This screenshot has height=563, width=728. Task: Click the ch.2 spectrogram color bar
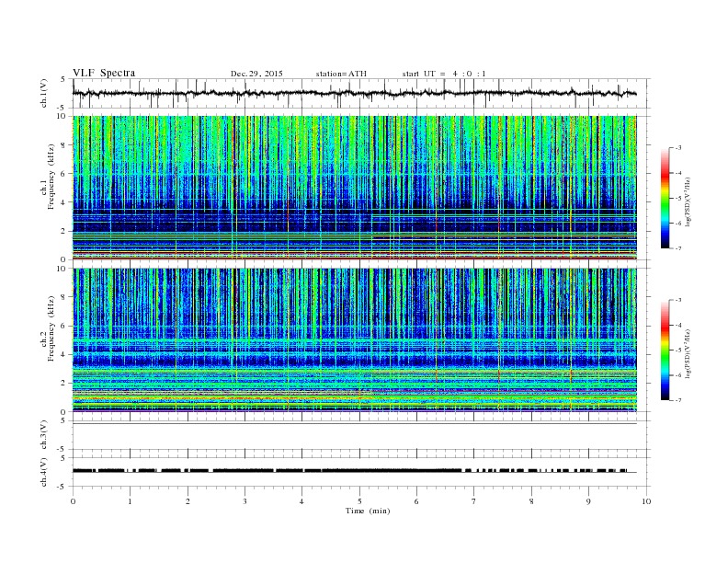[665, 350]
